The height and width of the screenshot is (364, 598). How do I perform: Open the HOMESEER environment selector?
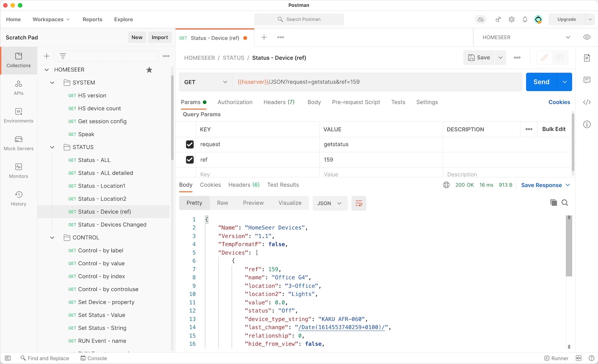coord(526,37)
